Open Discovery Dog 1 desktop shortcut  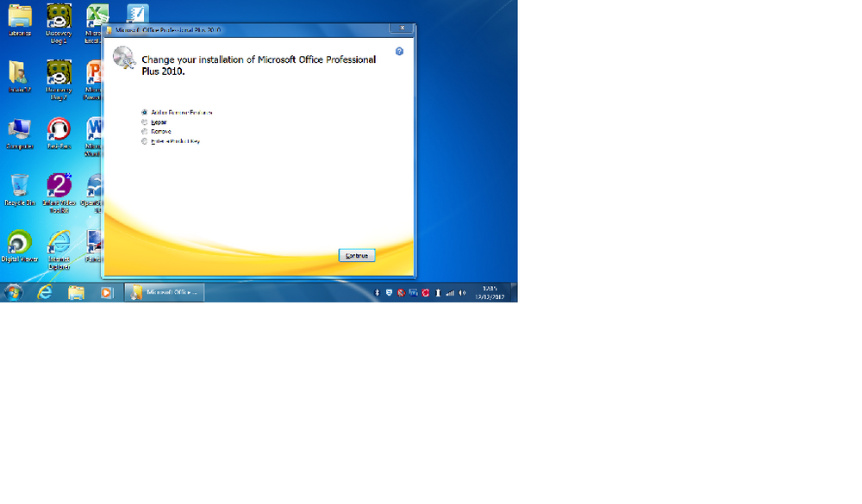click(59, 23)
